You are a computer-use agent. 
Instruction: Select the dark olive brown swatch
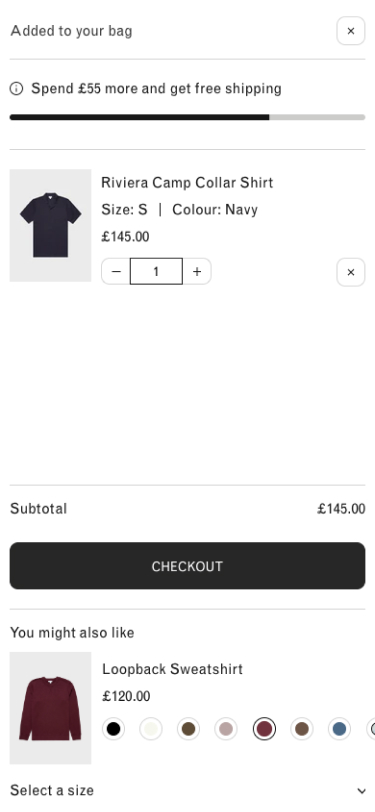click(189, 729)
